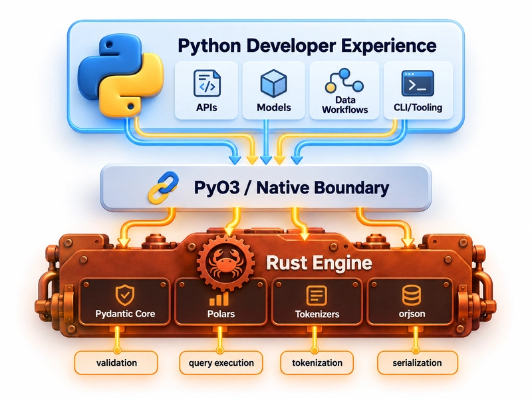Screen dimensions: 532x399
Task: Select the Models card label
Action: pyautogui.click(x=274, y=108)
